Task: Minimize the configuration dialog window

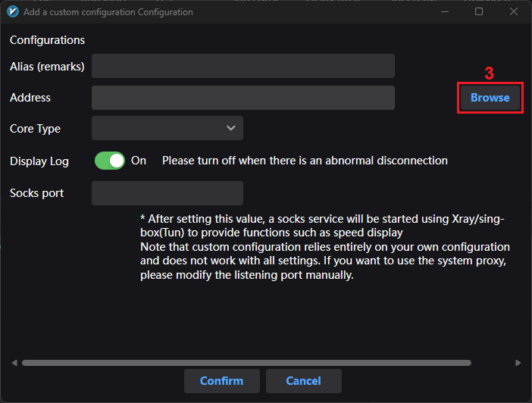Action: point(444,12)
